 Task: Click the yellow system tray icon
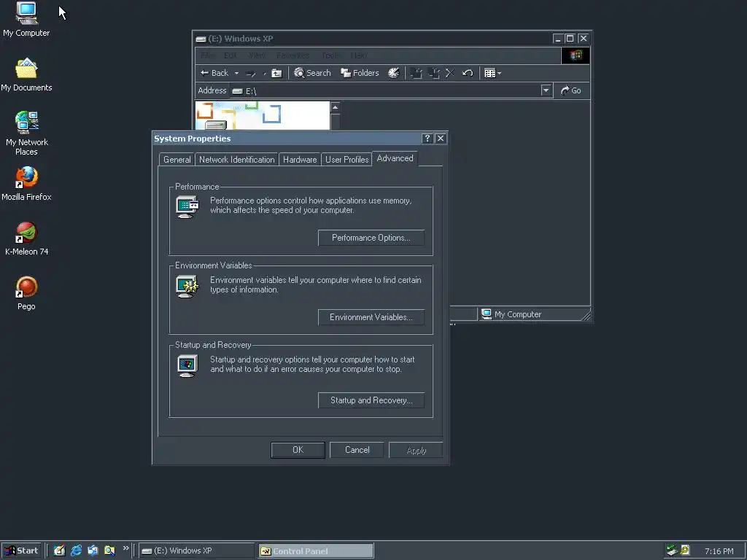tap(684, 550)
